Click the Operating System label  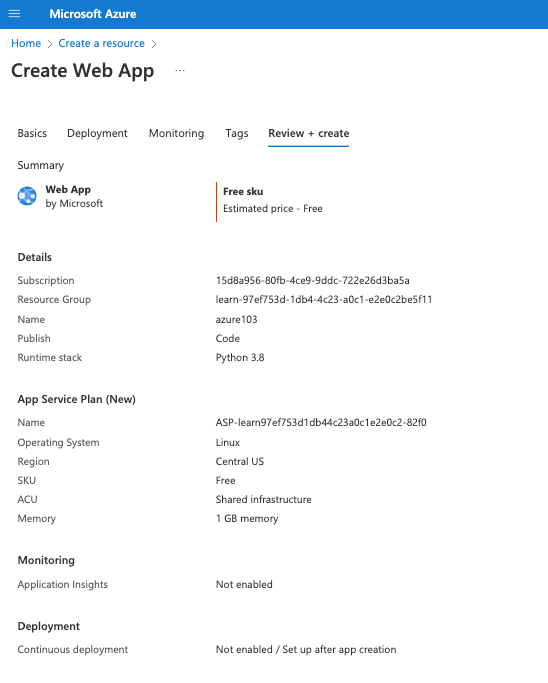58,443
